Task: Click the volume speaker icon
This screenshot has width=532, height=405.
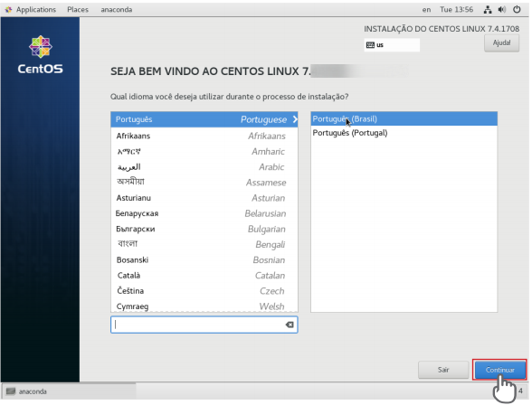Action: 502,9
